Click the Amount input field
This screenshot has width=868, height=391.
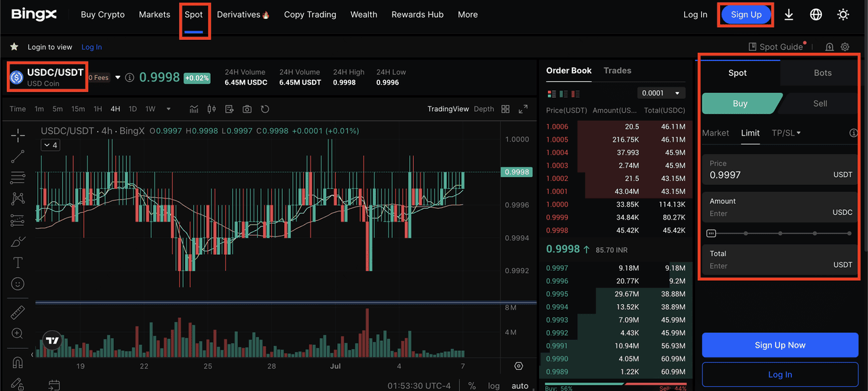[x=781, y=207]
